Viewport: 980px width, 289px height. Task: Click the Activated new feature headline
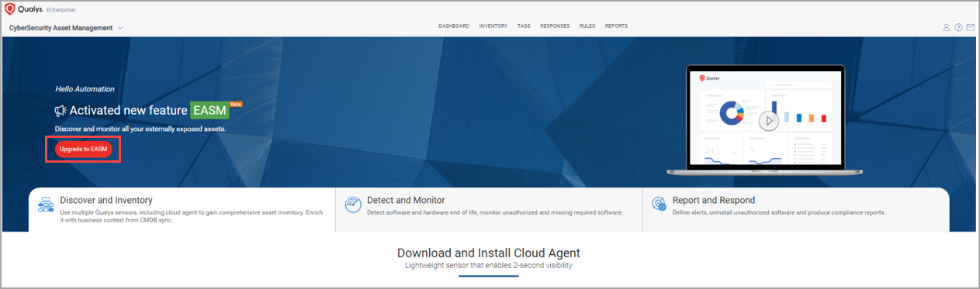click(x=129, y=111)
